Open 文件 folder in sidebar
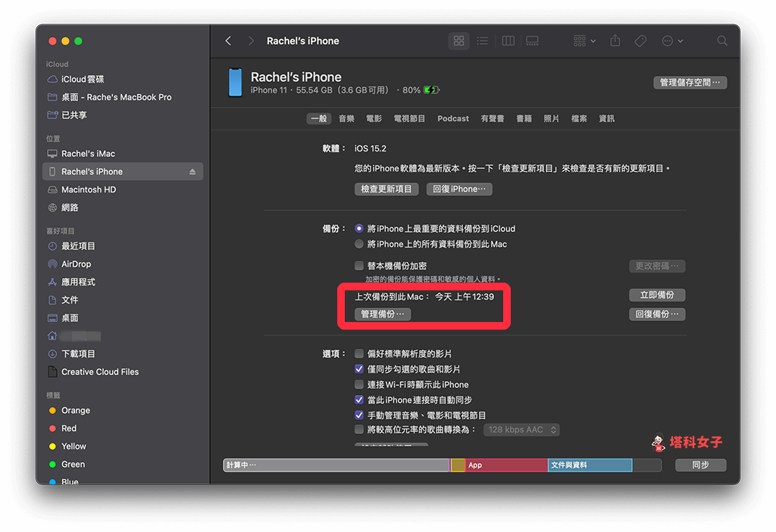Image resolution: width=776 pixels, height=532 pixels. (123, 300)
